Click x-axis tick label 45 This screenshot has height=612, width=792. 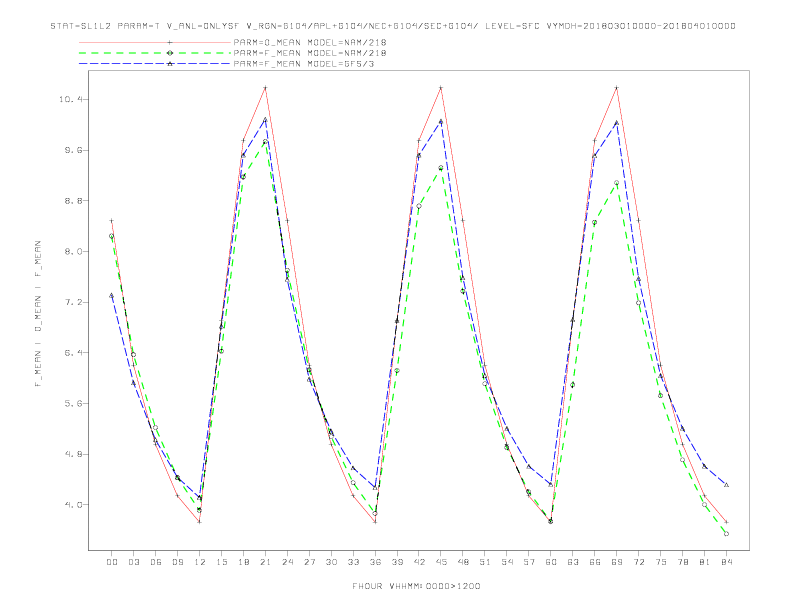tap(441, 562)
